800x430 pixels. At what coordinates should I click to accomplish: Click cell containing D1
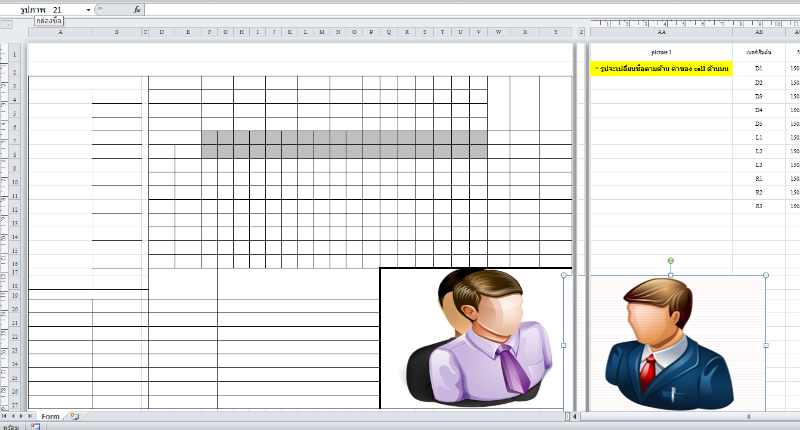[x=759, y=69]
